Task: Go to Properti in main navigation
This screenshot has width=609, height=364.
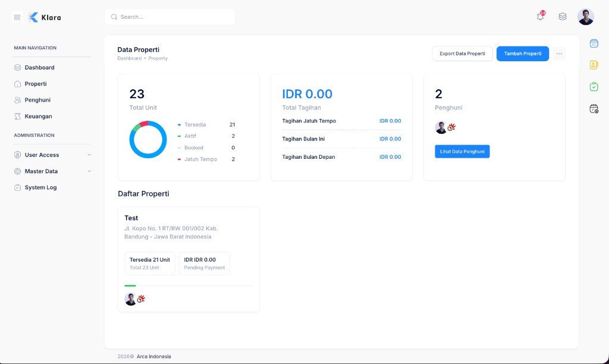Action: click(x=35, y=84)
